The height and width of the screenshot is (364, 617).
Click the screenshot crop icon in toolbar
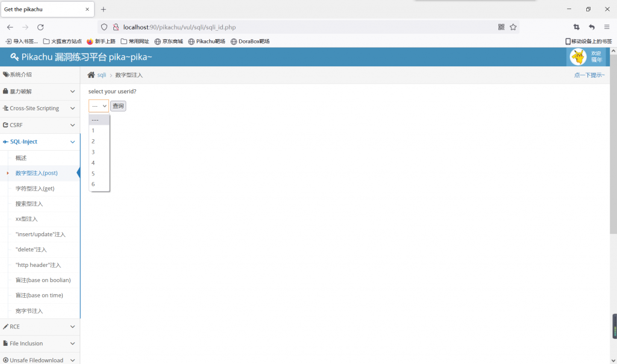tap(577, 27)
